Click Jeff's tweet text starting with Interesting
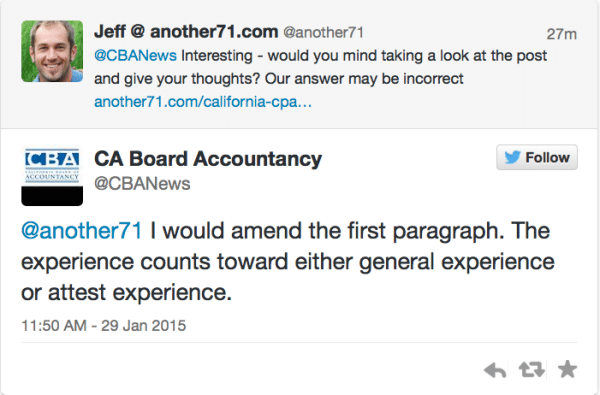 click(321, 67)
